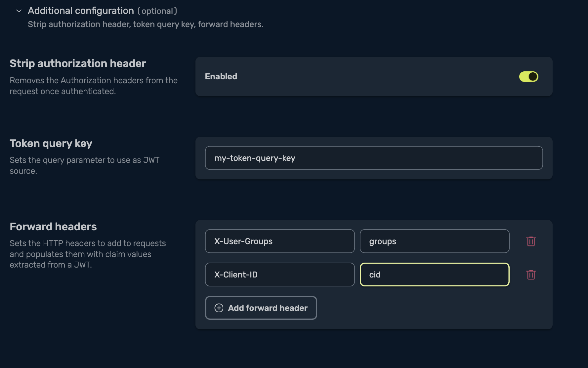Click the Add forward header button
This screenshot has width=588, height=368.
click(x=261, y=308)
